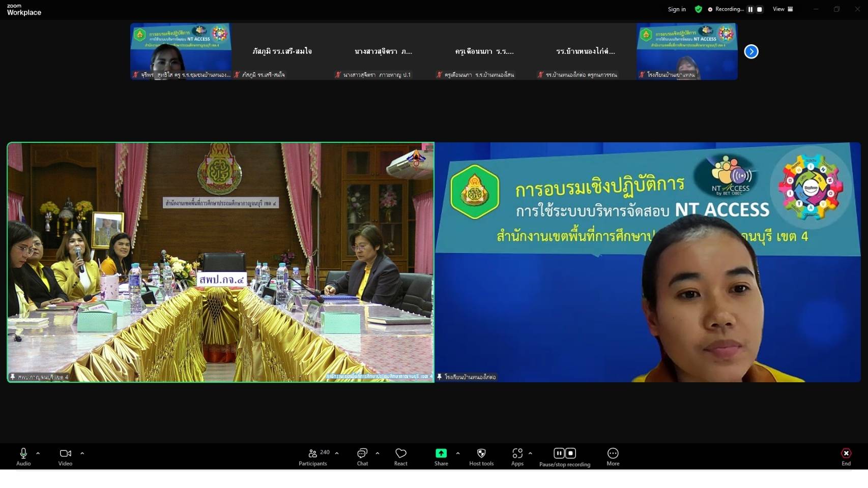Screen dimensions: 868x488
Task: Select the นางสาวสุจิตรา participant tile
Action: (384, 51)
